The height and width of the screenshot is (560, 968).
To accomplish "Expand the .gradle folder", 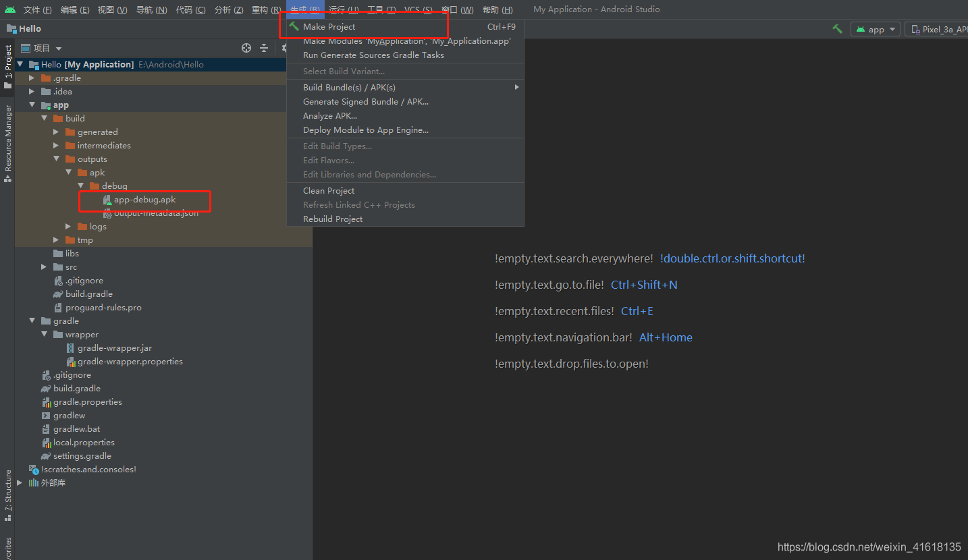I will (32, 78).
